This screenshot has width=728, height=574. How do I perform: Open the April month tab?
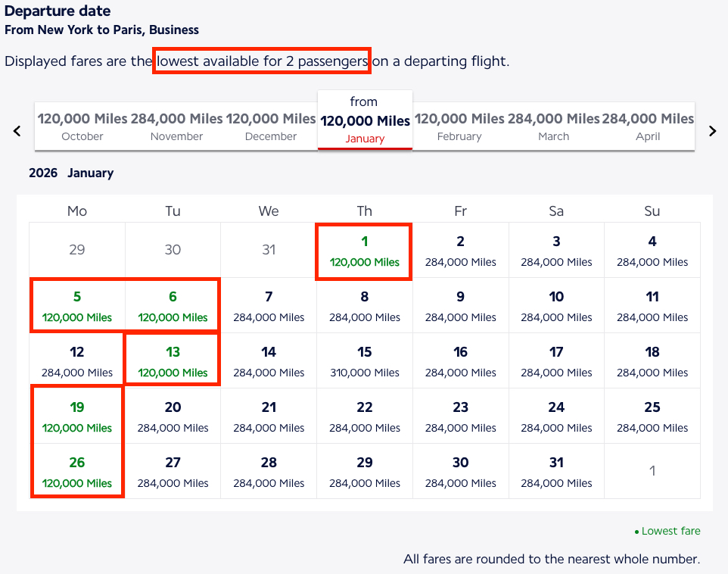point(648,126)
